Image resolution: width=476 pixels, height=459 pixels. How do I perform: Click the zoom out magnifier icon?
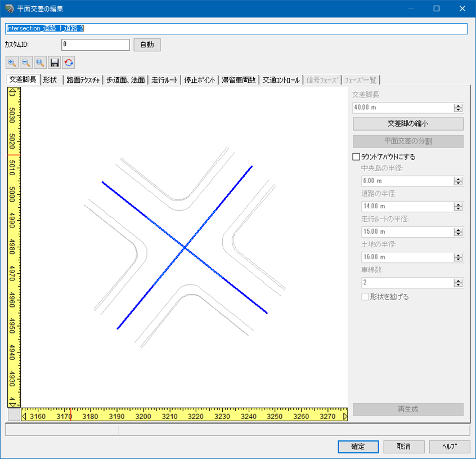point(26,63)
